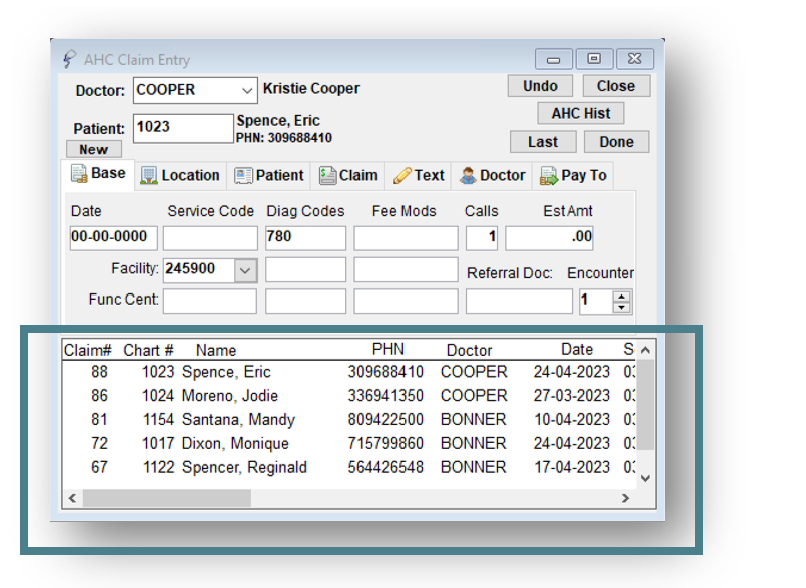
Task: Click the vertical scrollbar thumb in claim list
Action: [646, 405]
